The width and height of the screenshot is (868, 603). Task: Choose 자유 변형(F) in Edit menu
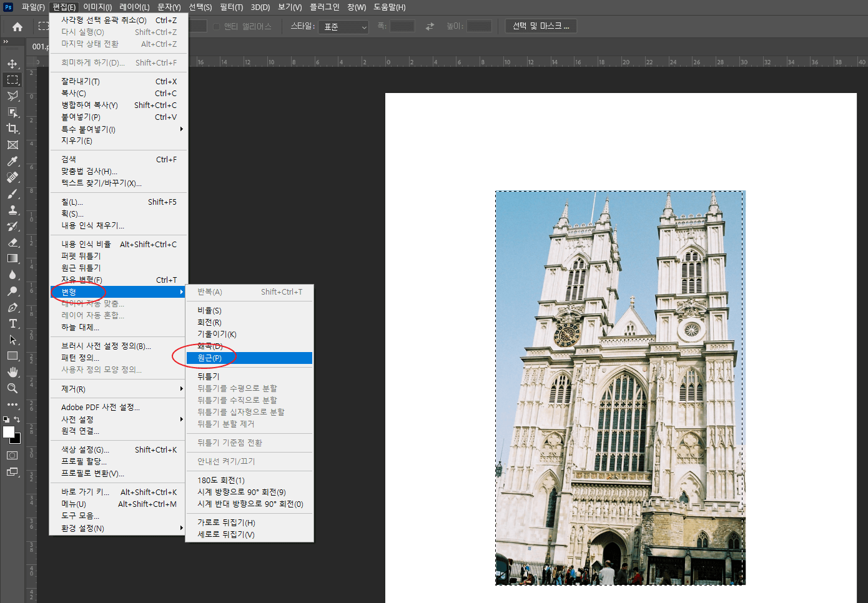click(x=119, y=280)
